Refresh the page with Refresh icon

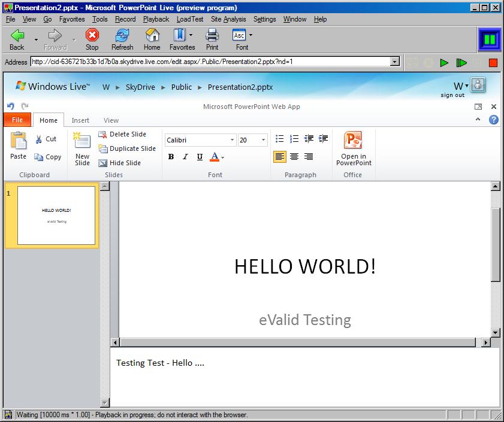pyautogui.click(x=122, y=35)
